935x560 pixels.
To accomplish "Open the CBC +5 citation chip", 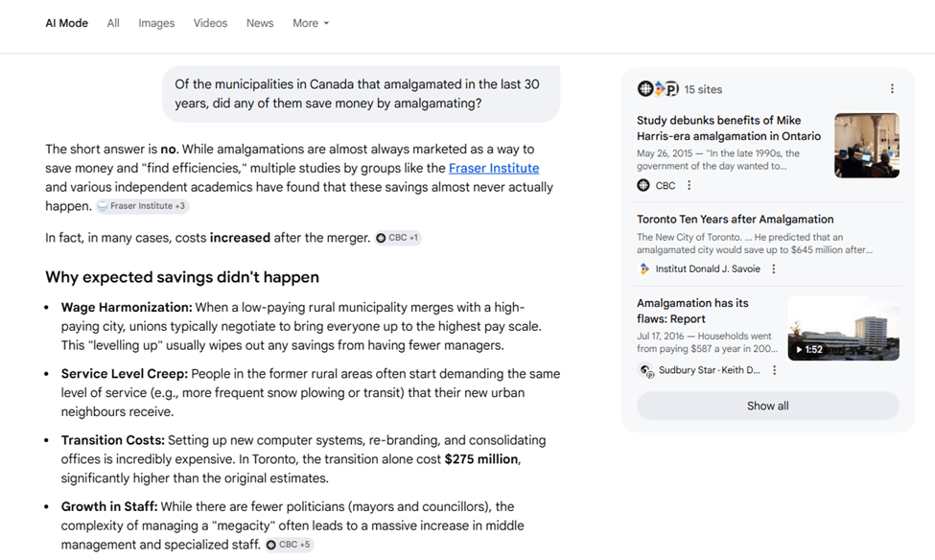I will 289,545.
